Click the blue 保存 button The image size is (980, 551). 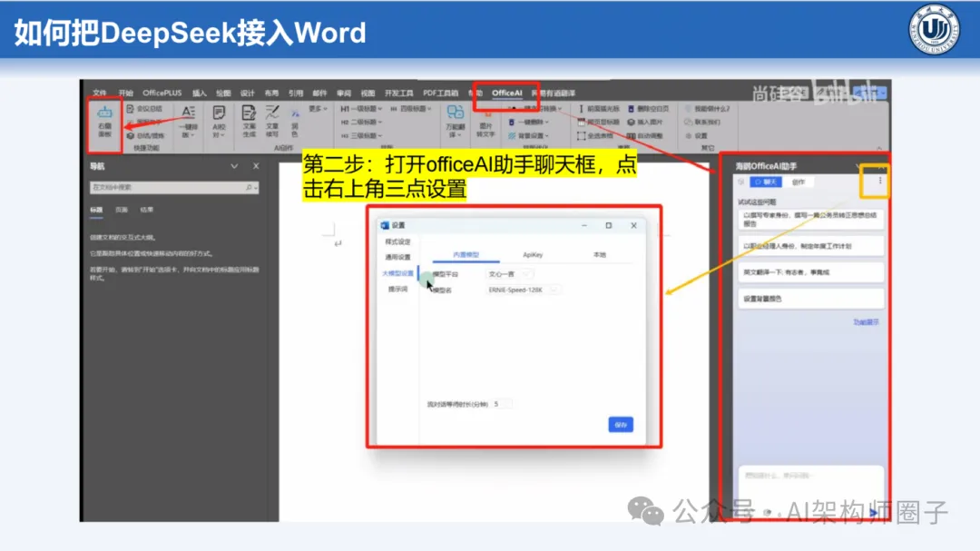point(621,425)
